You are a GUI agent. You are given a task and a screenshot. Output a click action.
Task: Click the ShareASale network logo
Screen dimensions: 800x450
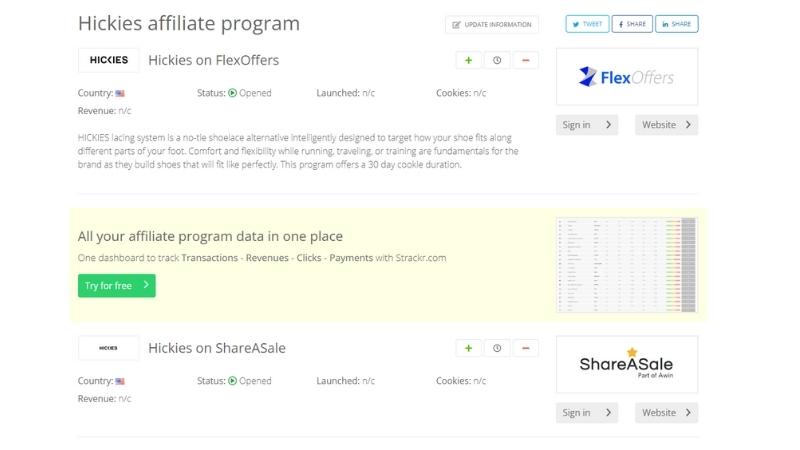pos(627,364)
